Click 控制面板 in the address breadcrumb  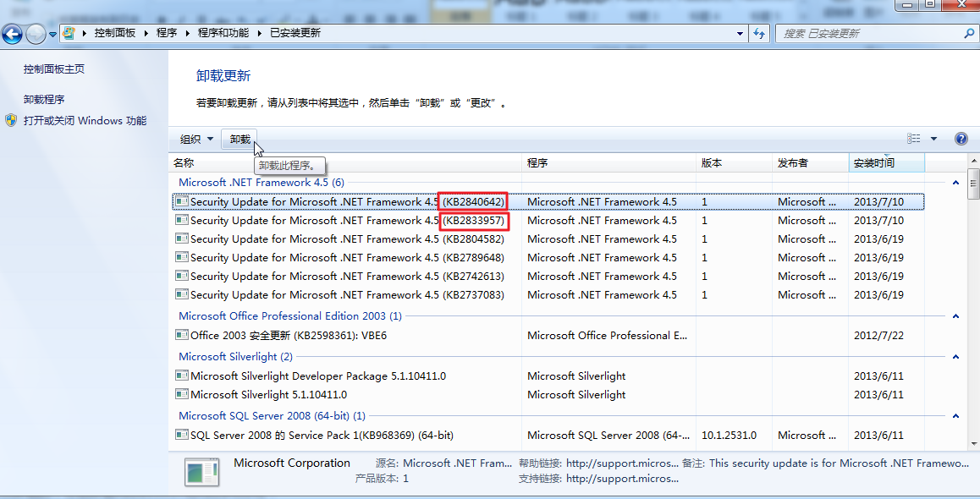pos(115,33)
